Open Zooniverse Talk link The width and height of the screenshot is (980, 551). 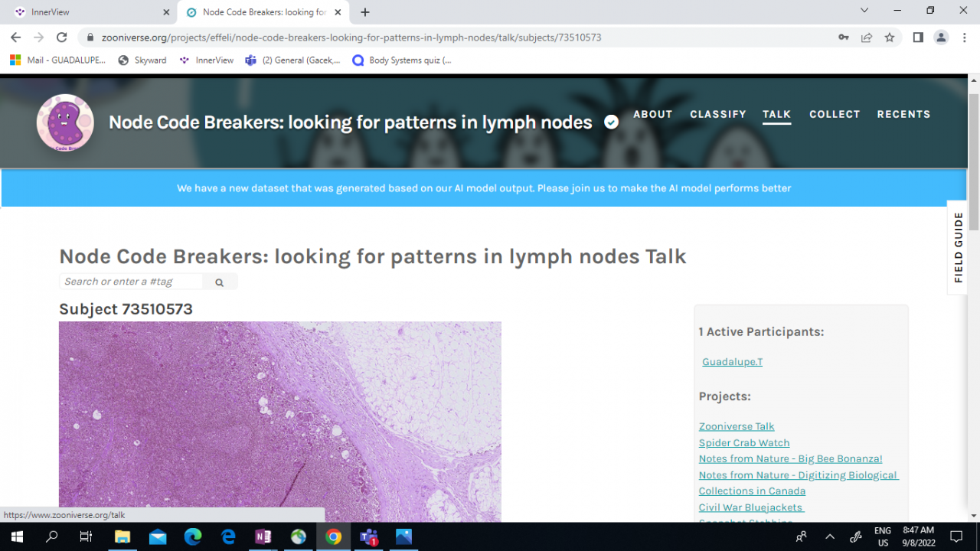(x=737, y=426)
